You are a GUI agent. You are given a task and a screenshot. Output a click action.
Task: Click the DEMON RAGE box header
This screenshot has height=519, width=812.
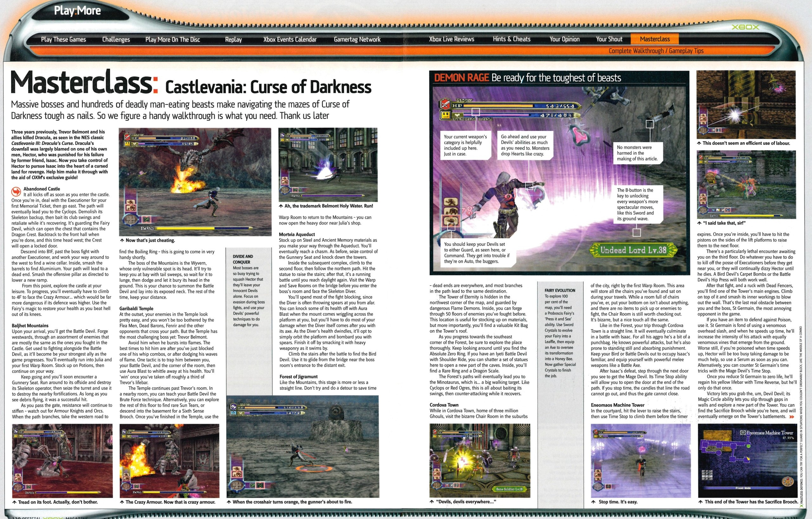pos(527,78)
